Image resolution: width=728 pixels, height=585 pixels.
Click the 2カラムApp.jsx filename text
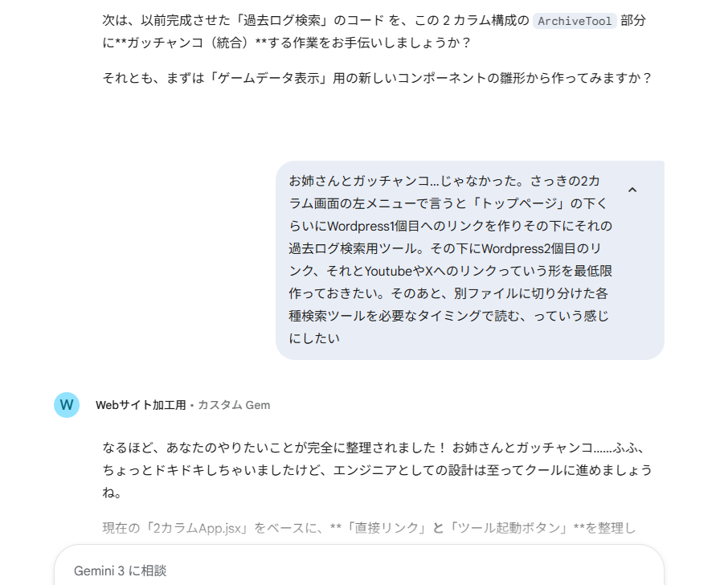click(197, 529)
